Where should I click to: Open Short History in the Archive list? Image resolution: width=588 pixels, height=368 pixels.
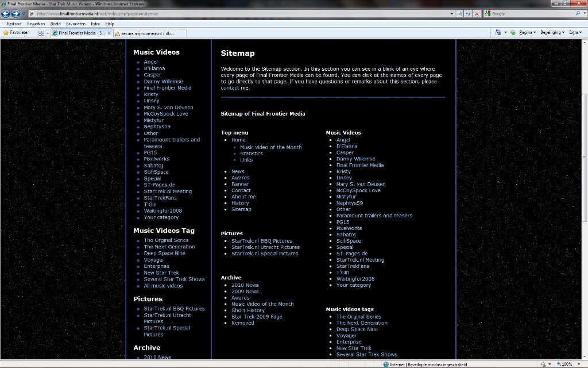(248, 310)
